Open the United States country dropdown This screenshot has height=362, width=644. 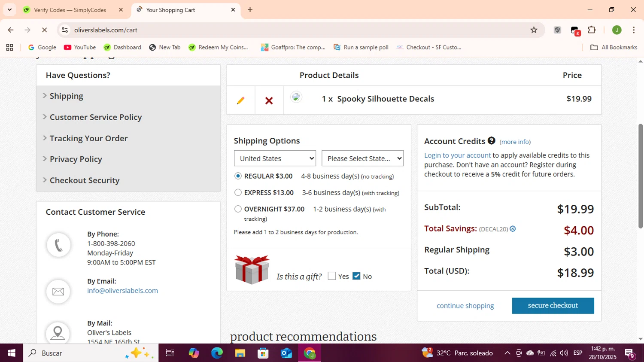(275, 158)
